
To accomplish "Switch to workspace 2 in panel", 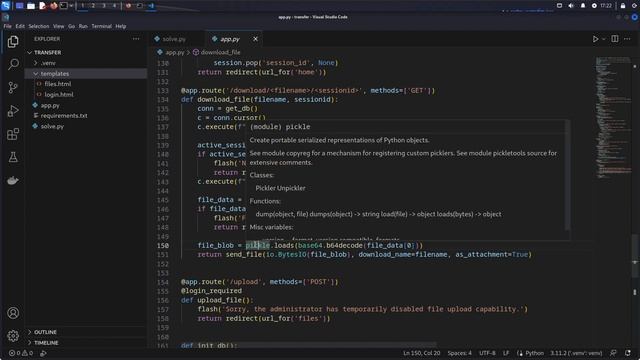I will [x=93, y=6].
